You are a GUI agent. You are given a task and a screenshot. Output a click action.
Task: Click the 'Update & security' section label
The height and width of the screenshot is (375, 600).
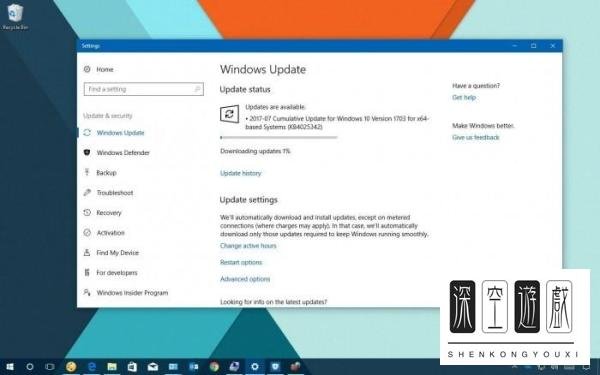108,116
